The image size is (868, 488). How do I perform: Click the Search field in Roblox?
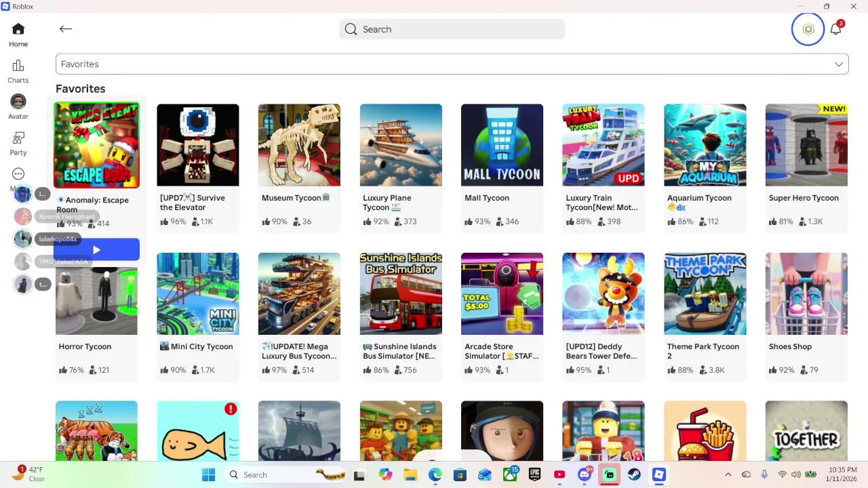[x=452, y=29]
